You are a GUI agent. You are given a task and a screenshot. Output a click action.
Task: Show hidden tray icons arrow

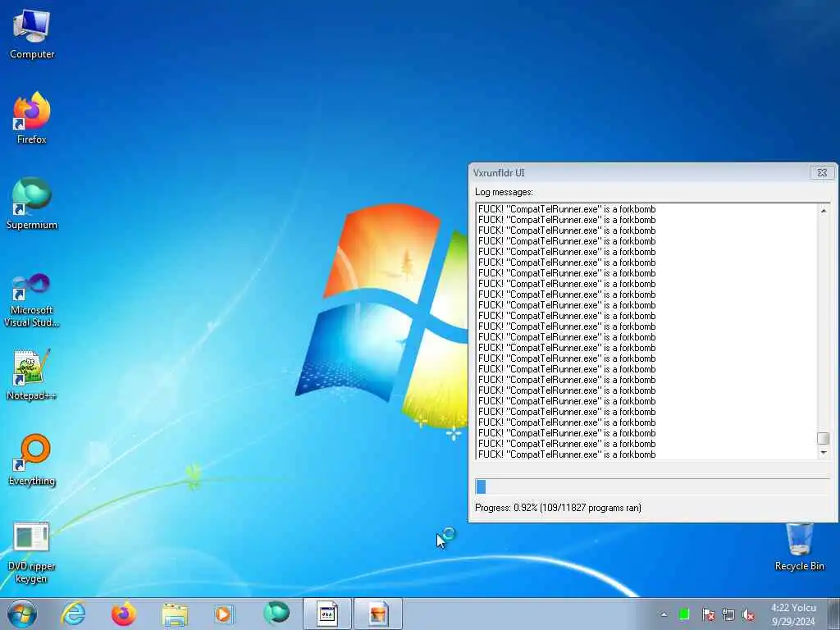click(x=664, y=614)
